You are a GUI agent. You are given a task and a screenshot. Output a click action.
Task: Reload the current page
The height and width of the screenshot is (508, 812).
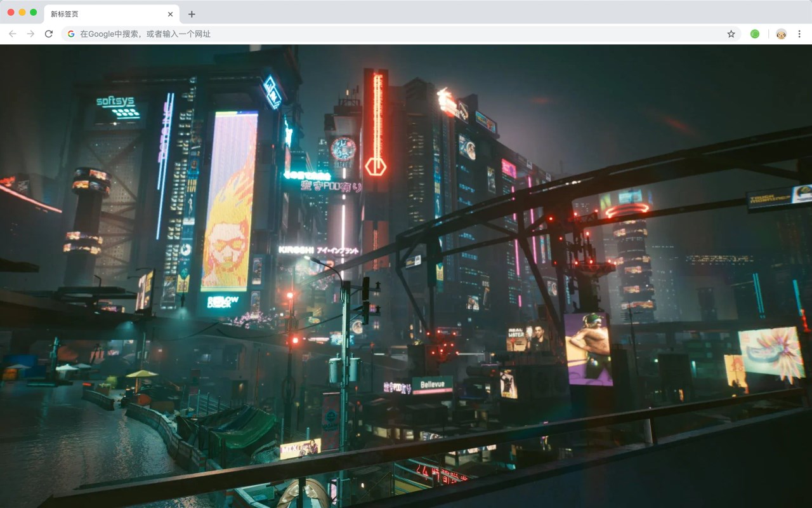(x=49, y=34)
